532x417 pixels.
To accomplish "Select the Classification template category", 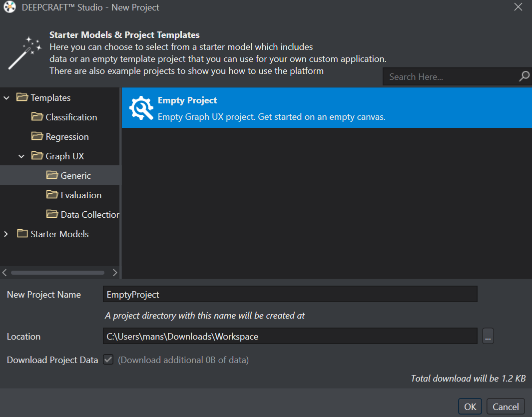I will [71, 117].
